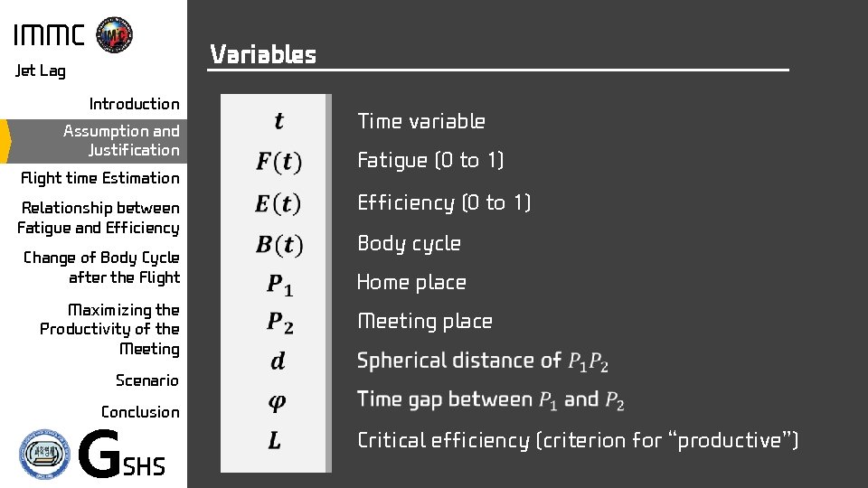Click the Spherical distance description

point(483,361)
